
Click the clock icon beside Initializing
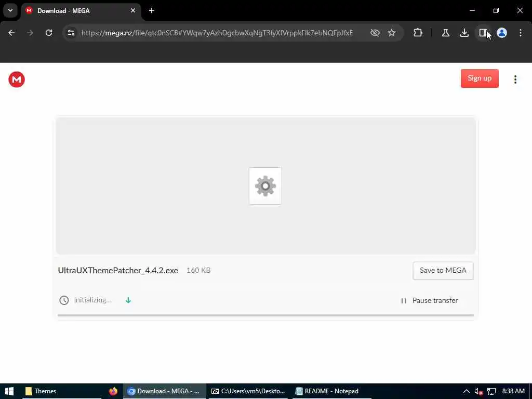tap(64, 300)
